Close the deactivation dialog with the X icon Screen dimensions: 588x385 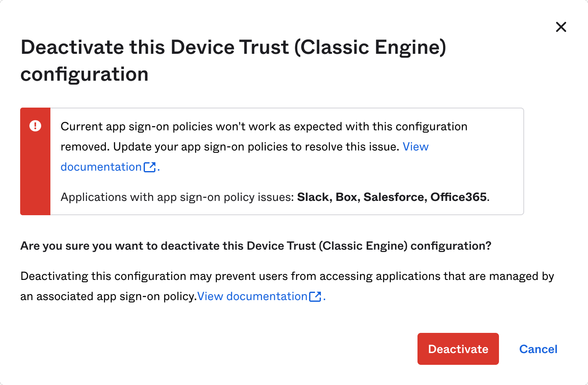point(561,27)
